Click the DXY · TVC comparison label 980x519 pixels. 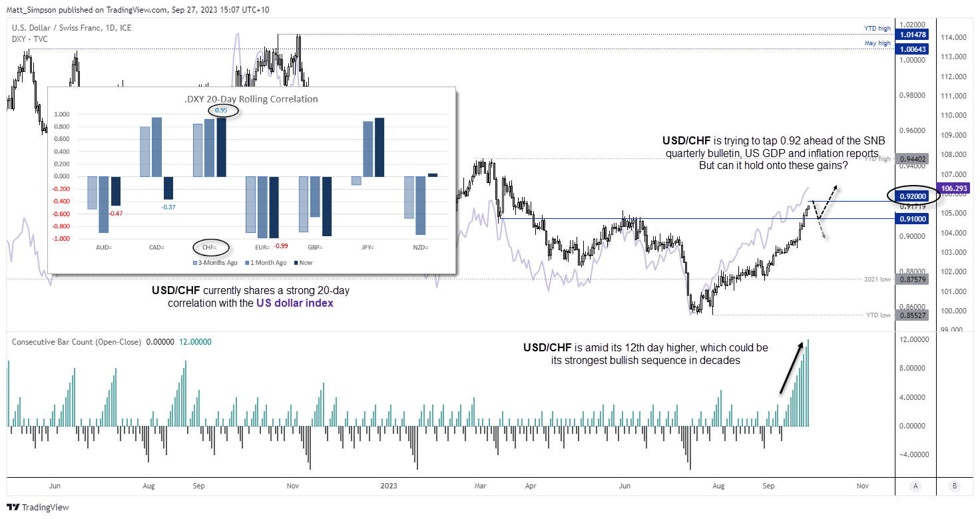pyautogui.click(x=30, y=39)
